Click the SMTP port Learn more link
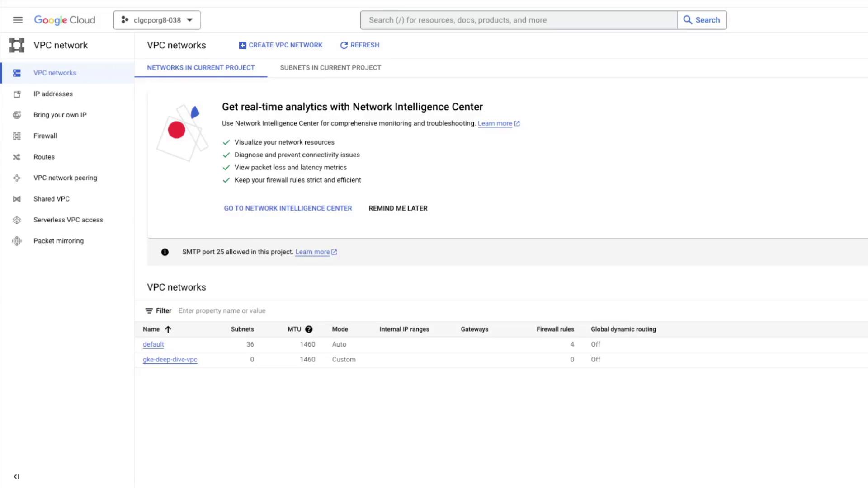This screenshot has height=488, width=868. tap(312, 252)
